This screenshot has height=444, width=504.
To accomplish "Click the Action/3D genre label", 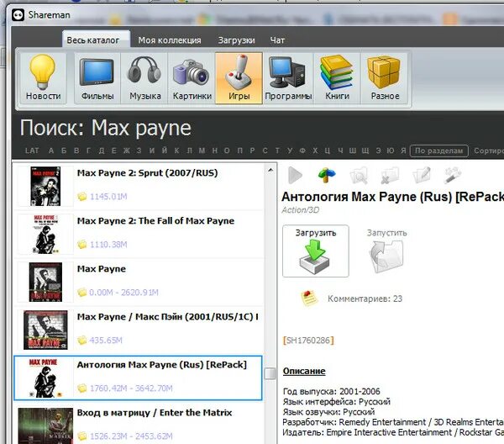I will pyautogui.click(x=300, y=210).
